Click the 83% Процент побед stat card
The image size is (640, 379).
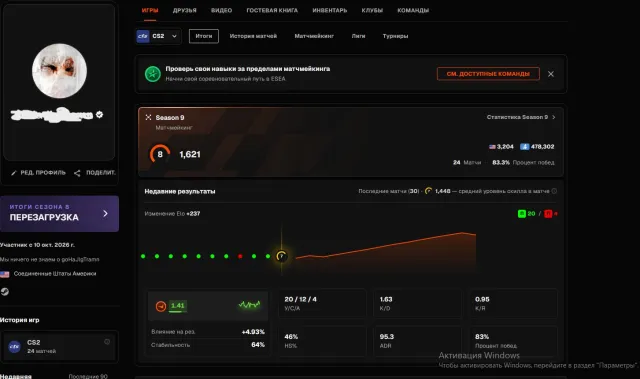(513, 341)
